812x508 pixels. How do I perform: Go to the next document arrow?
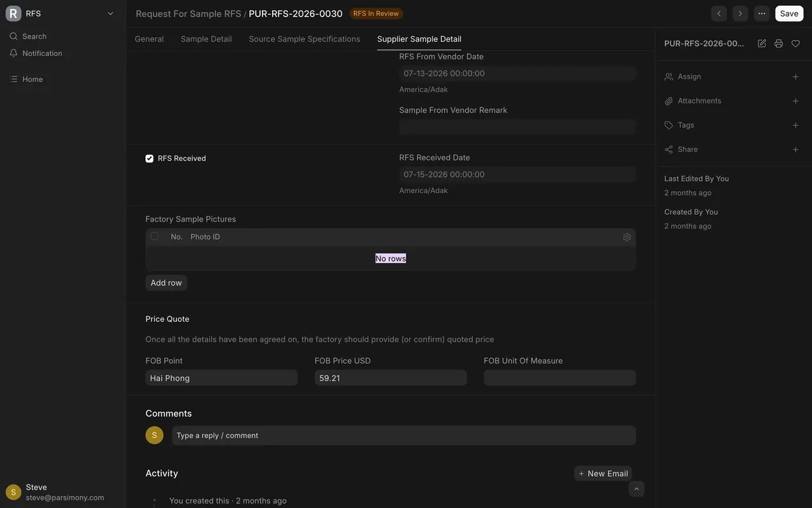tap(740, 13)
